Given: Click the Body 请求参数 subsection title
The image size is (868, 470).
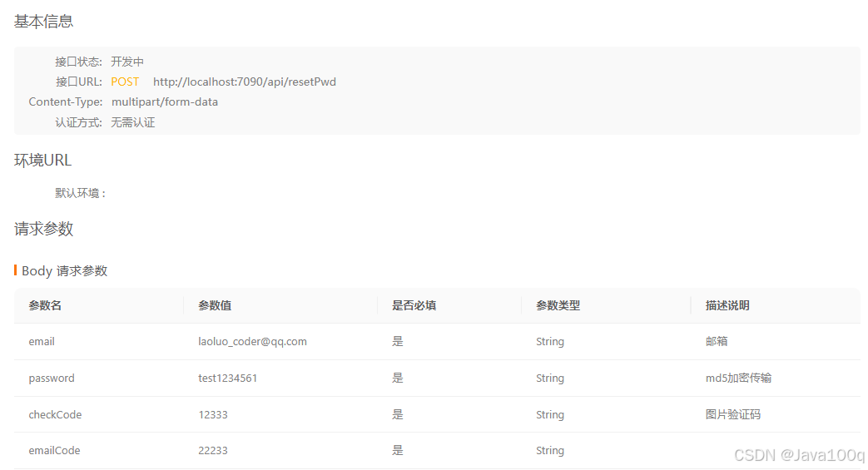Looking at the screenshot, I should 64,270.
